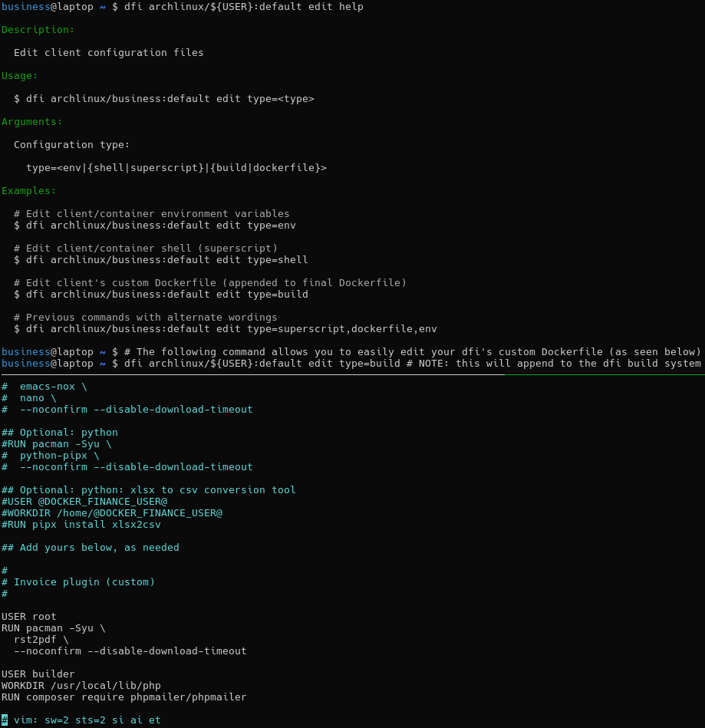The width and height of the screenshot is (705, 728).
Task: Click the "RUN composer require phpmailer/phpmailer" line
Action: pos(124,697)
